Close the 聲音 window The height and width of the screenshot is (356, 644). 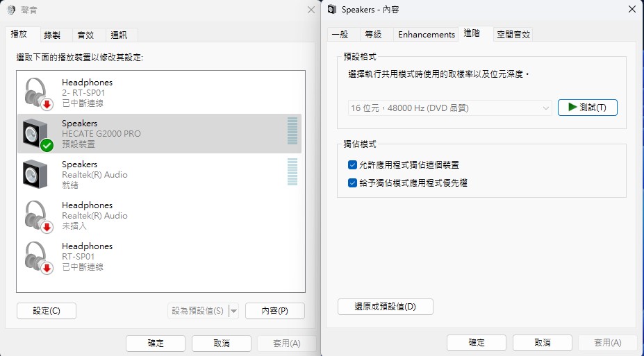pyautogui.click(x=311, y=10)
